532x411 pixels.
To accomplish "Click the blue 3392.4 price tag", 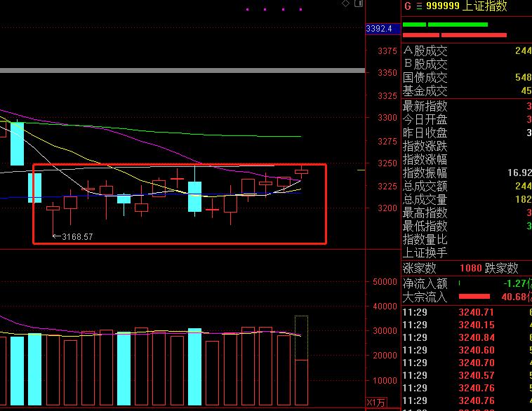I will click(x=380, y=29).
